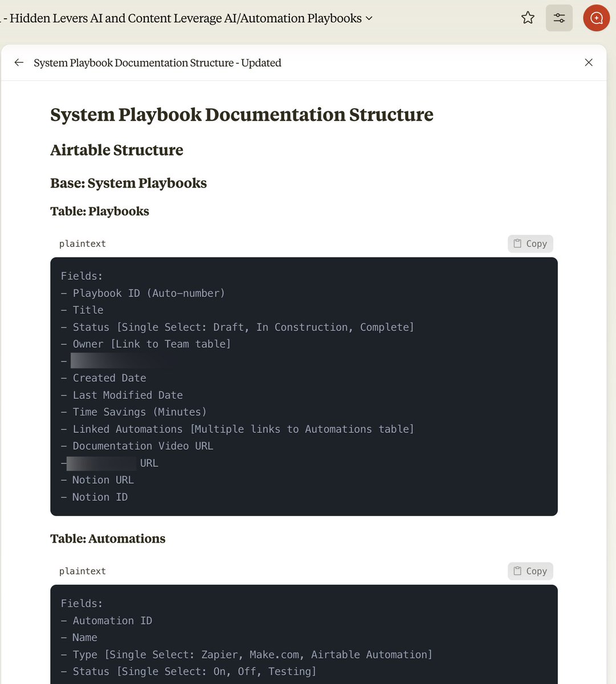Click the 'Title' line in the Playbooks block
Image resolution: width=616 pixels, height=684 pixels.
[x=82, y=310]
